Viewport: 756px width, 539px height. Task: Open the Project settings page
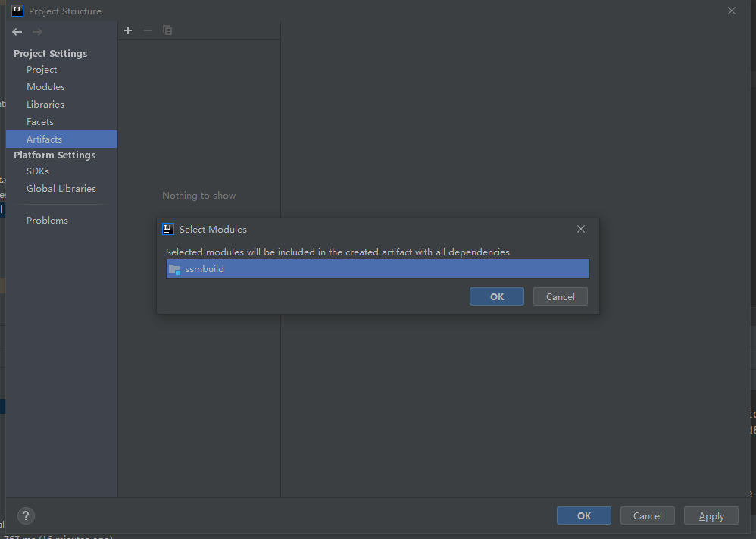point(61,70)
